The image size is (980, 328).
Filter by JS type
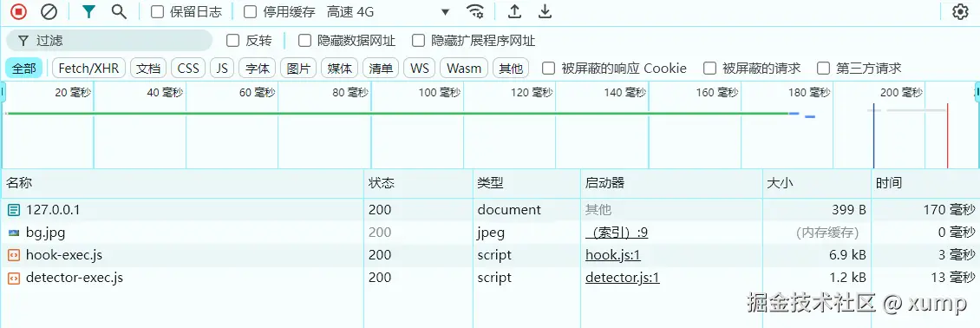222,68
